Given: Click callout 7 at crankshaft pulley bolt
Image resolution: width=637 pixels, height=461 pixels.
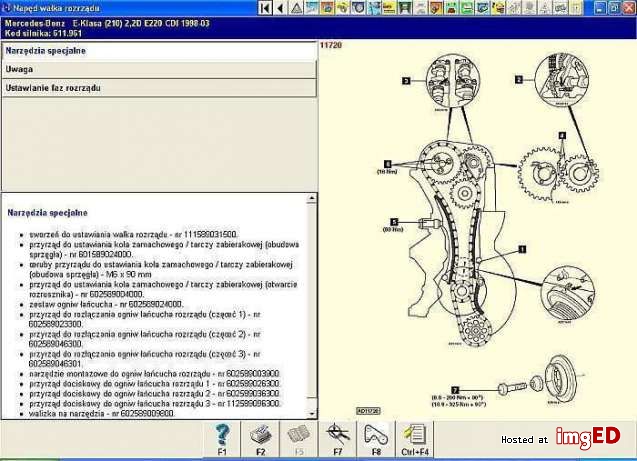Looking at the screenshot, I should 455,390.
